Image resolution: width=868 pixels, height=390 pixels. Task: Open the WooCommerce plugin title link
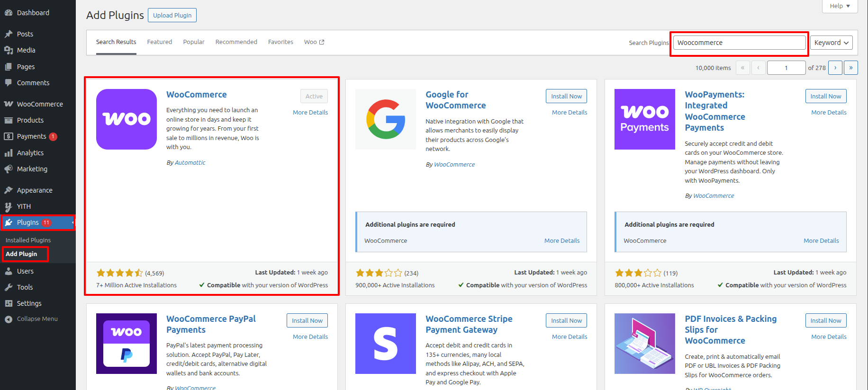tap(197, 95)
